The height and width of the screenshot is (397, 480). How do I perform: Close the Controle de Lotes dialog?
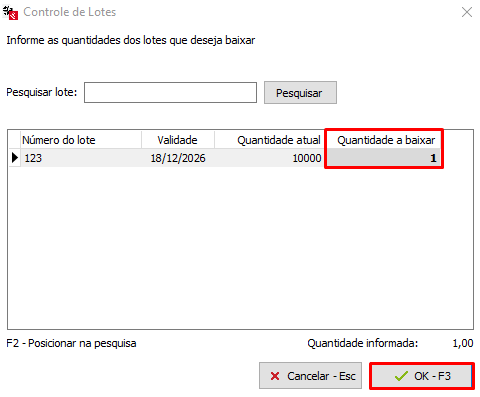(x=467, y=12)
